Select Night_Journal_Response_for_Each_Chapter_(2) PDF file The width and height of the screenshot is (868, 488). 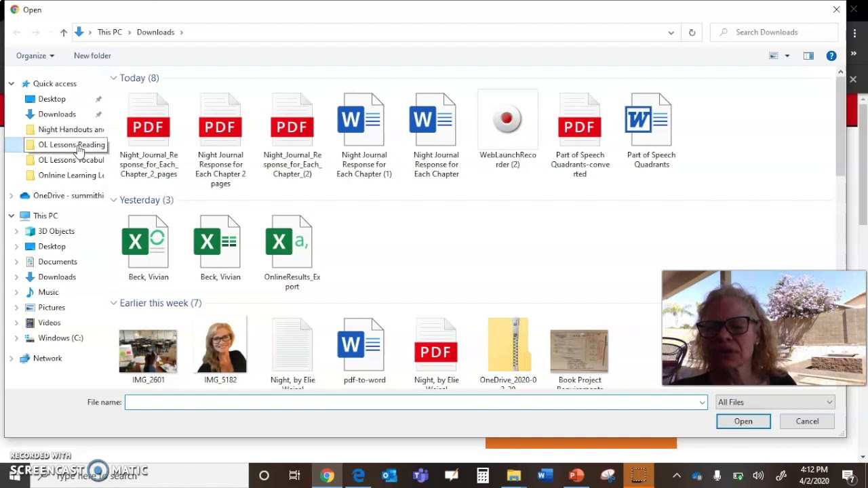point(292,136)
